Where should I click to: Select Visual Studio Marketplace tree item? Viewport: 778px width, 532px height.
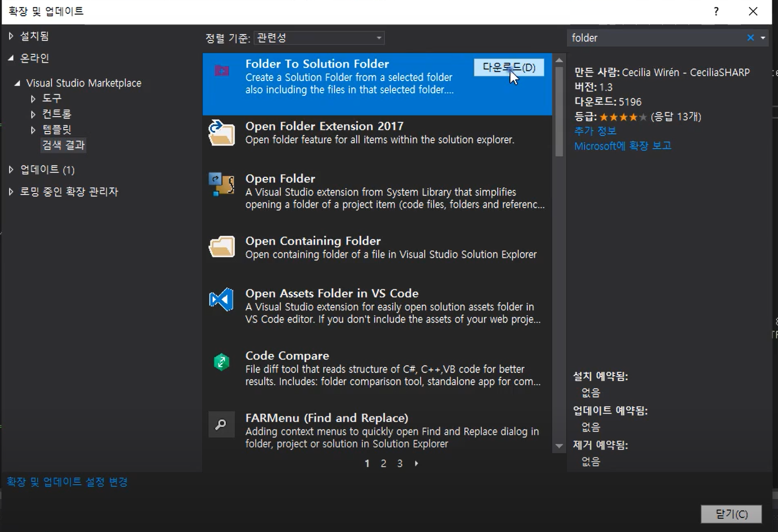coord(84,83)
